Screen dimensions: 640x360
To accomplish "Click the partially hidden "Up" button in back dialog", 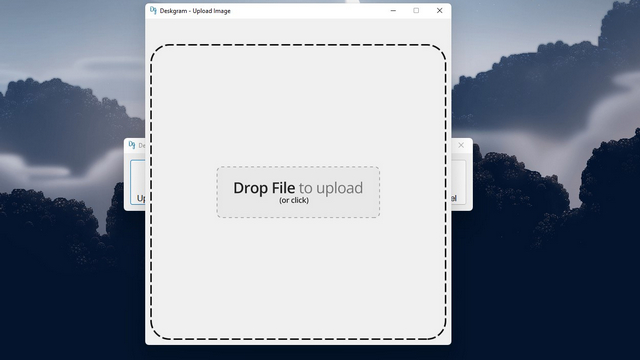I will click(138, 182).
